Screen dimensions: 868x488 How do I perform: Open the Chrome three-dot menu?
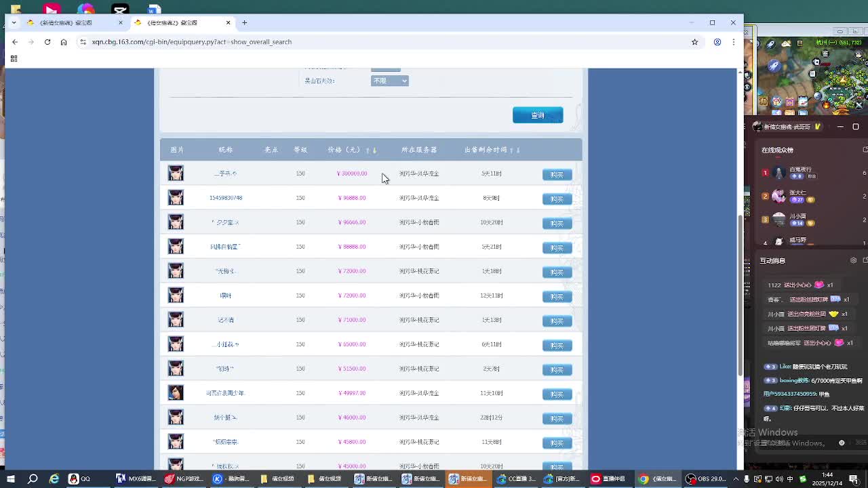coord(733,42)
